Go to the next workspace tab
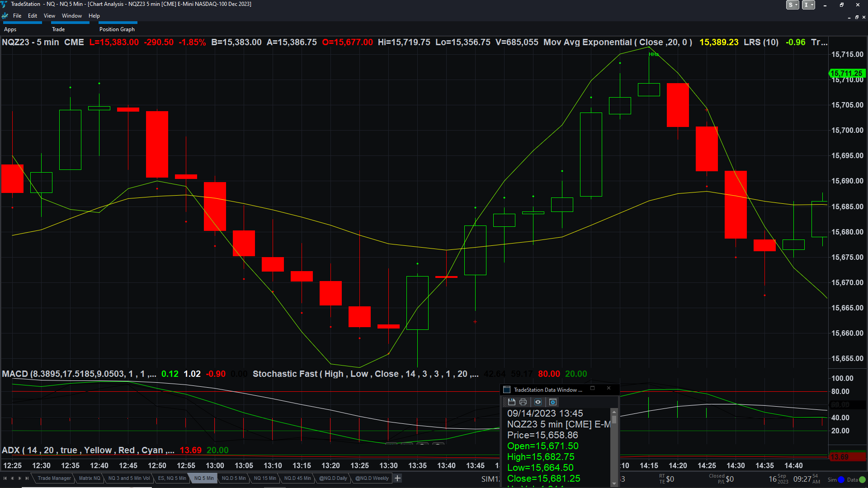This screenshot has width=868, height=488. pyautogui.click(x=19, y=479)
